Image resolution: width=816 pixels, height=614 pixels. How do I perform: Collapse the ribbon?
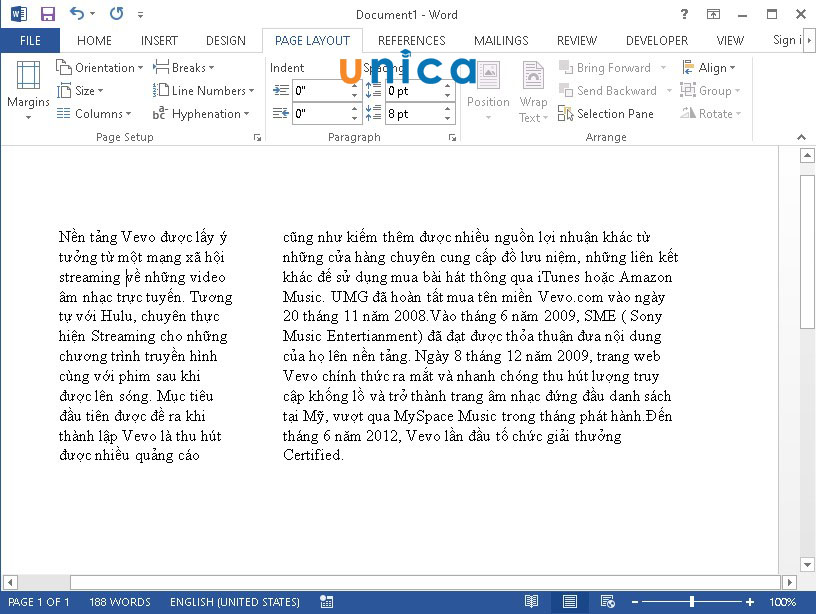click(x=801, y=137)
